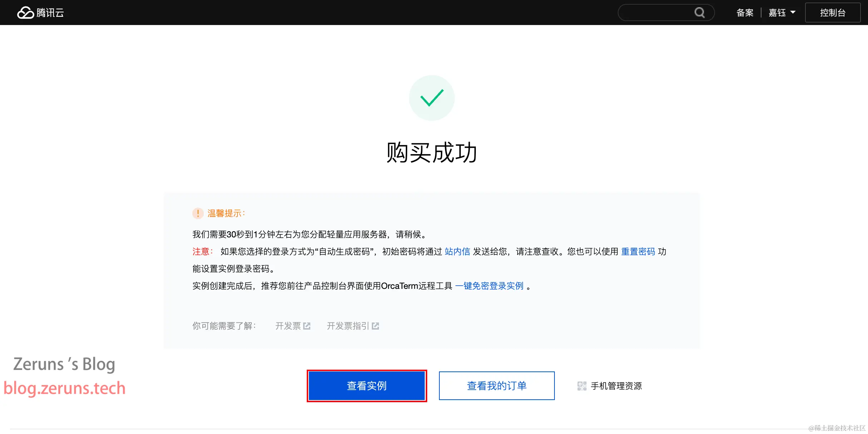The height and width of the screenshot is (434, 868).
Task: Click the 查看实例 button
Action: click(x=367, y=386)
